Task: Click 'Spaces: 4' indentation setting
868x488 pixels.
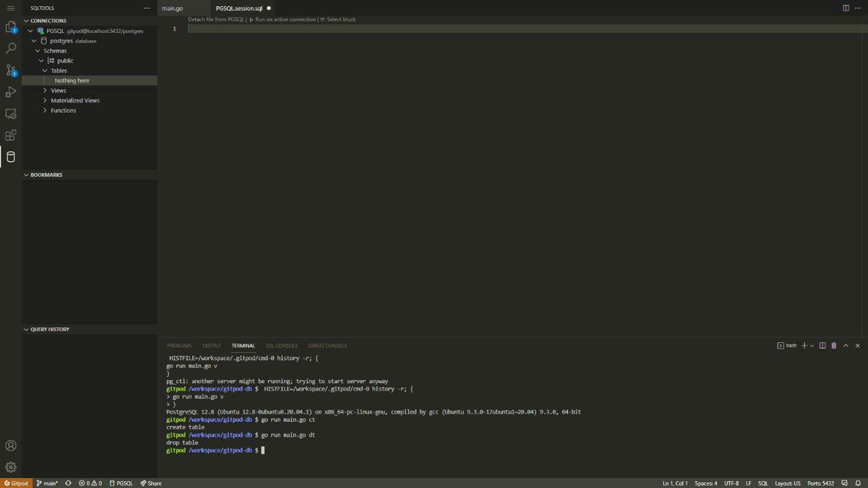Action: (x=706, y=483)
